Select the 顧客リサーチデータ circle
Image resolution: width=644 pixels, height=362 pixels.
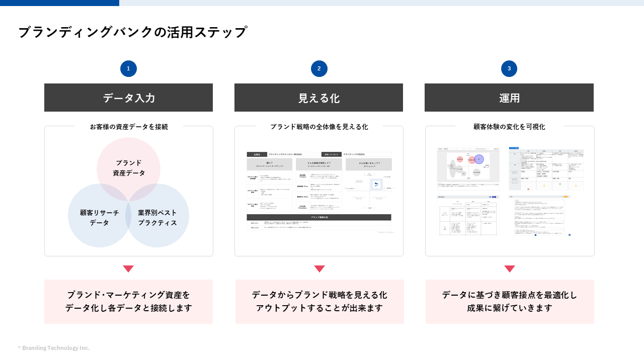[x=100, y=216]
